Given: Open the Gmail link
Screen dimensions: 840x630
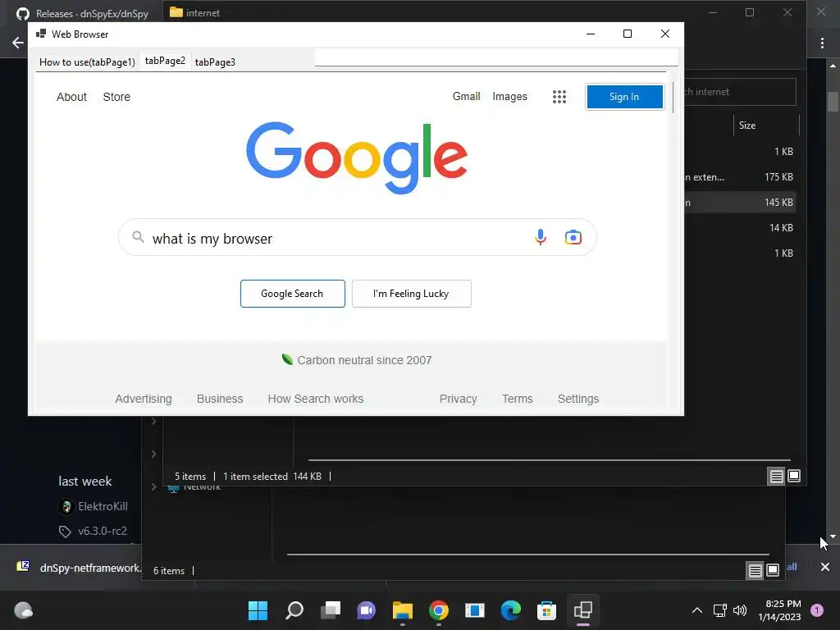Looking at the screenshot, I should tap(466, 97).
